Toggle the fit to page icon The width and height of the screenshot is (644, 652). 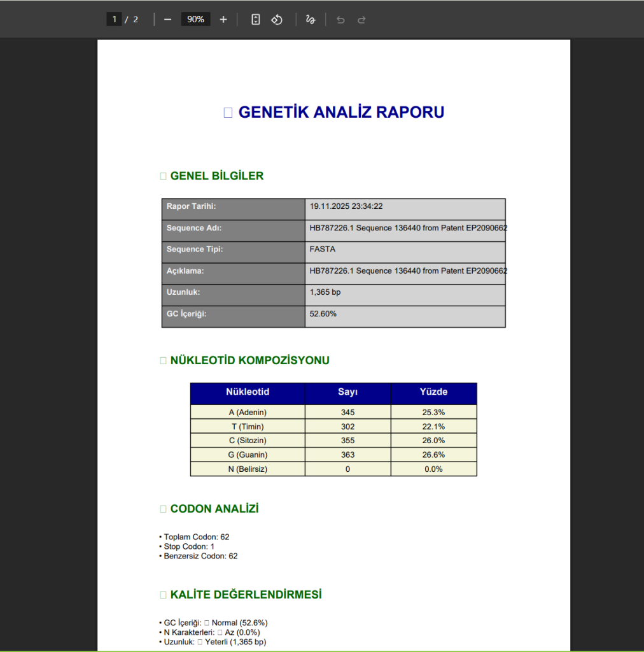(255, 20)
